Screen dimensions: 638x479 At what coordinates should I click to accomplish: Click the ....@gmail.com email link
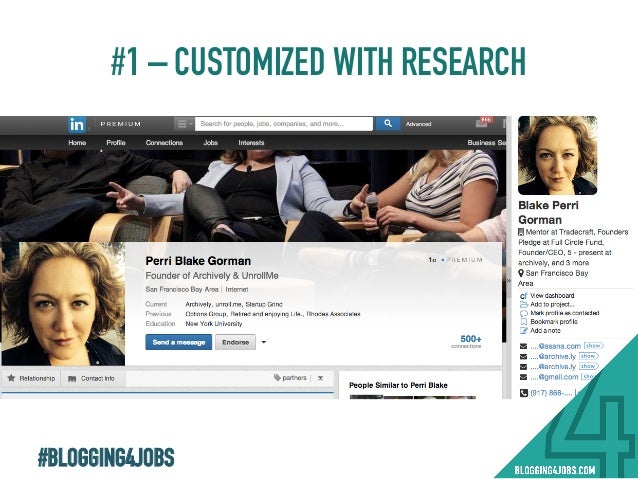(x=554, y=377)
